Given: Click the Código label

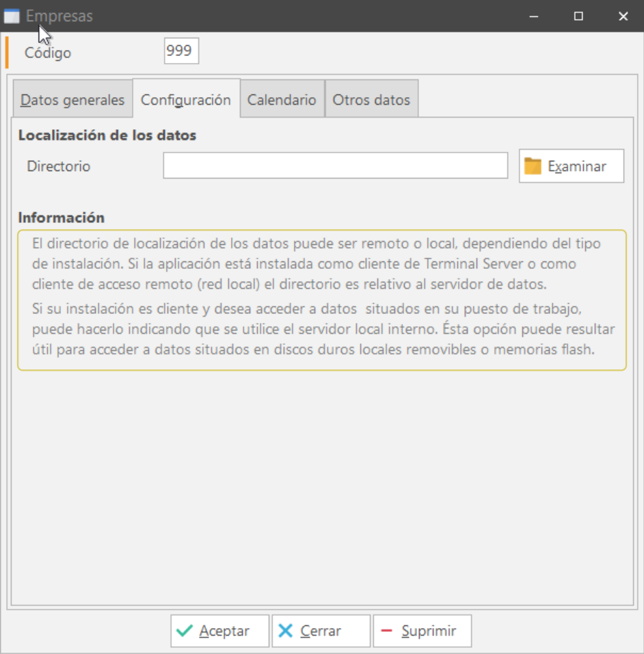Looking at the screenshot, I should click(48, 53).
